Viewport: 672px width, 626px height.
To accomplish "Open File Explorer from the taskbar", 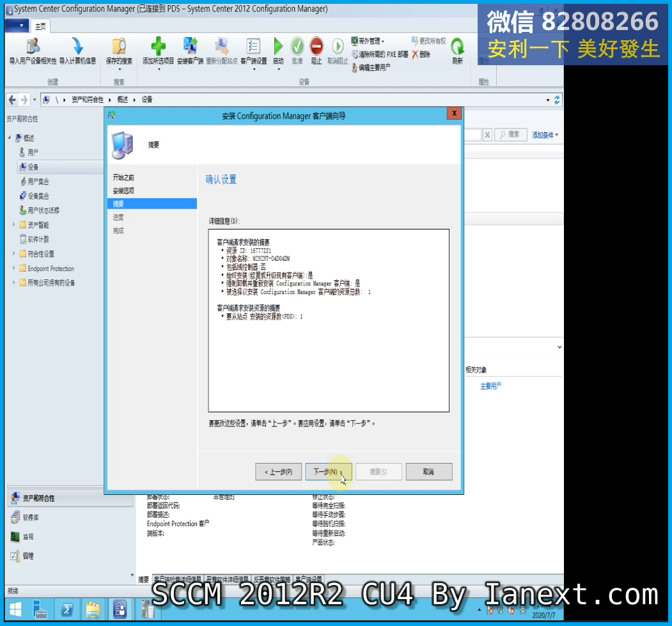I will pyautogui.click(x=93, y=609).
